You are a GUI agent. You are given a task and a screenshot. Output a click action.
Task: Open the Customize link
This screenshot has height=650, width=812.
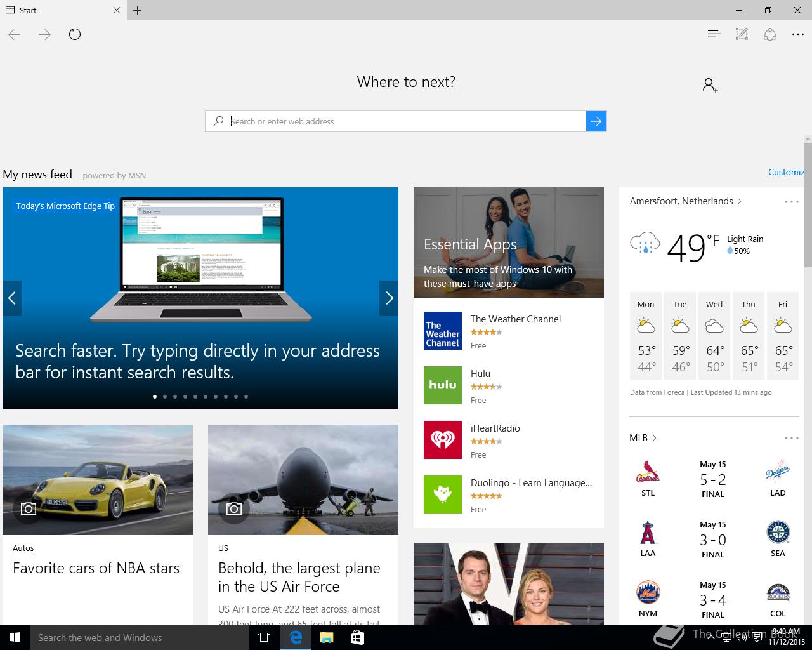786,172
